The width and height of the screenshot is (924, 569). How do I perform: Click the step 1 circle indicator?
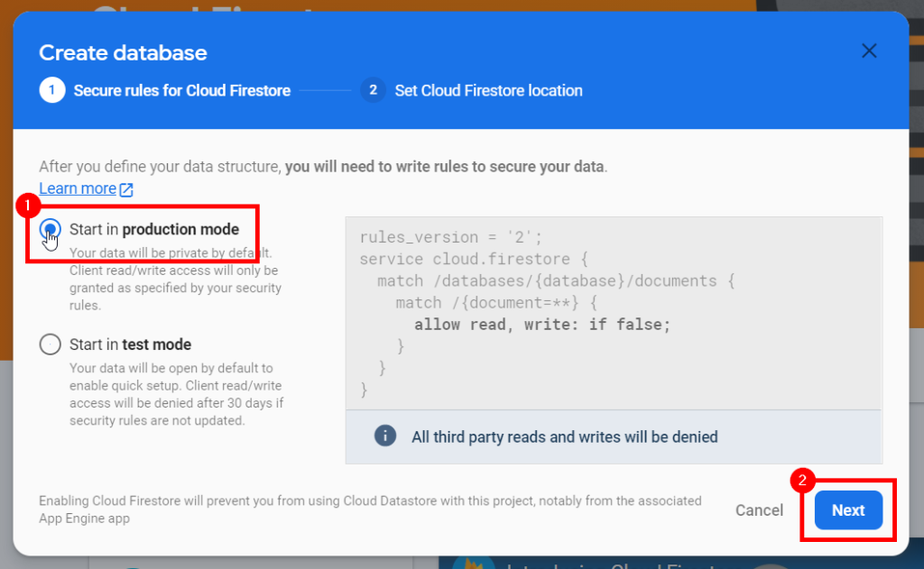tap(52, 90)
